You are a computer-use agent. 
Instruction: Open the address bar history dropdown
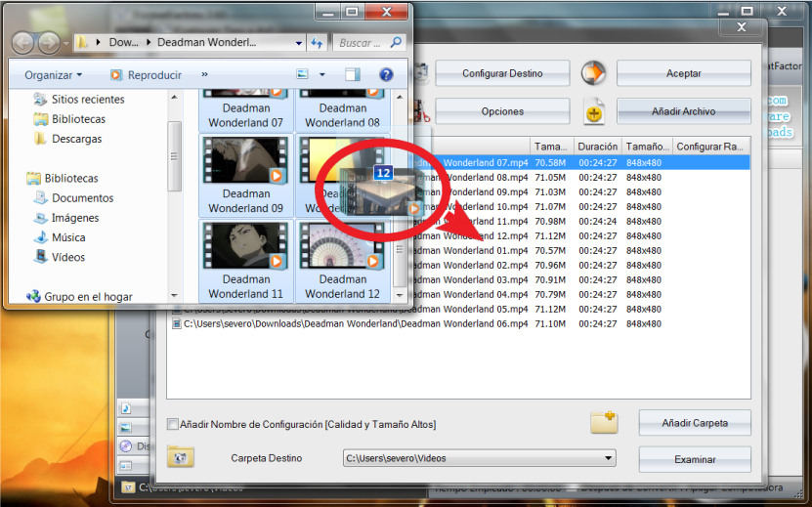pyautogui.click(x=299, y=44)
